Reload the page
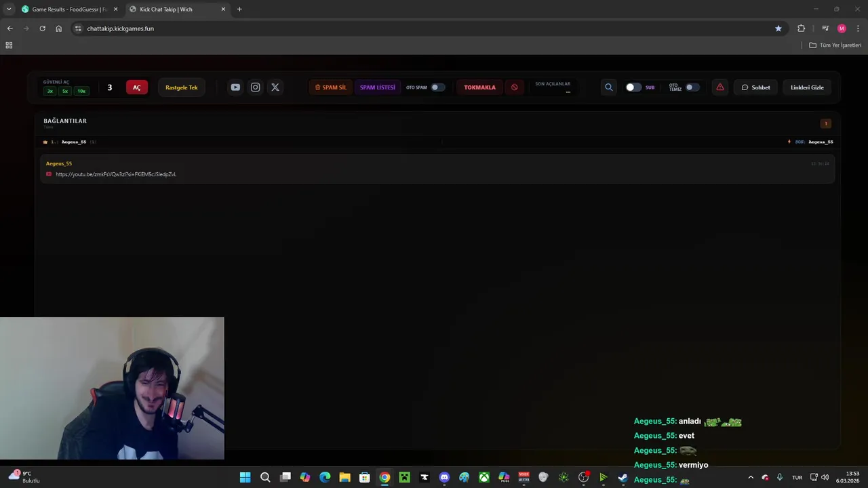This screenshot has width=868, height=488. (x=42, y=28)
